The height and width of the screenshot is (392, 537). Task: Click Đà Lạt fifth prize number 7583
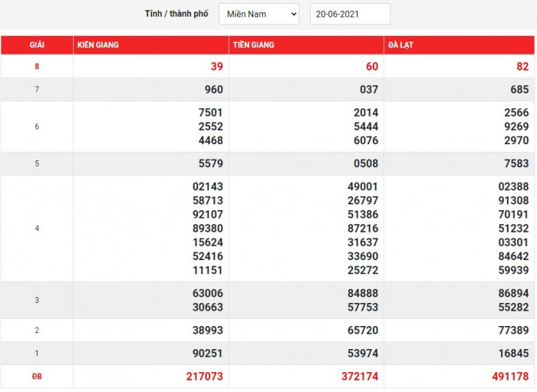point(517,163)
